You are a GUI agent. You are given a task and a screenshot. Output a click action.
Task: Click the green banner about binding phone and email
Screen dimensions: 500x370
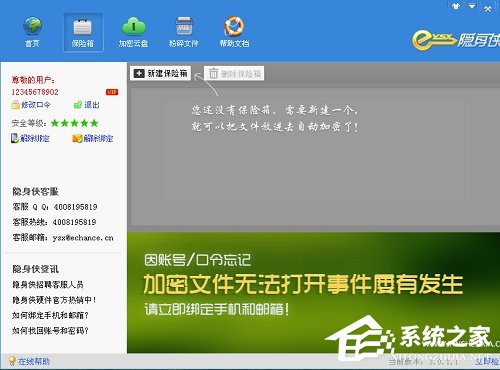pyautogui.click(x=313, y=293)
